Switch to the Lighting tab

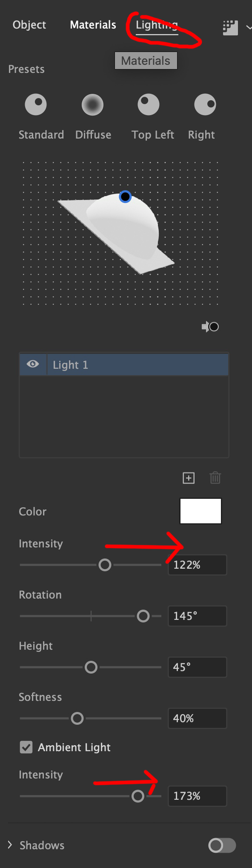click(x=156, y=25)
